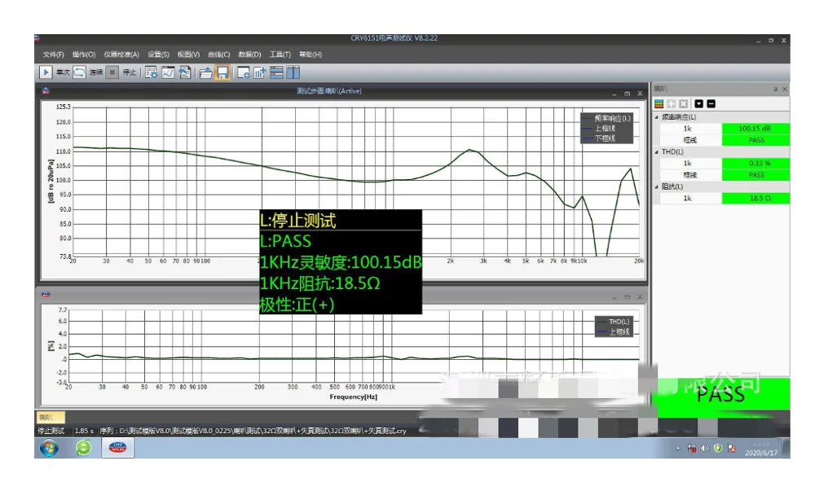Open 操作(O) menu
Image resolution: width=815 pixels, height=504 pixels.
(x=84, y=55)
